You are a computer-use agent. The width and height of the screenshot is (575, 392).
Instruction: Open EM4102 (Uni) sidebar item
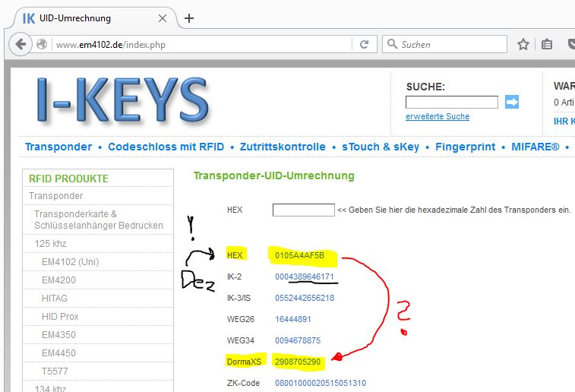click(x=70, y=262)
